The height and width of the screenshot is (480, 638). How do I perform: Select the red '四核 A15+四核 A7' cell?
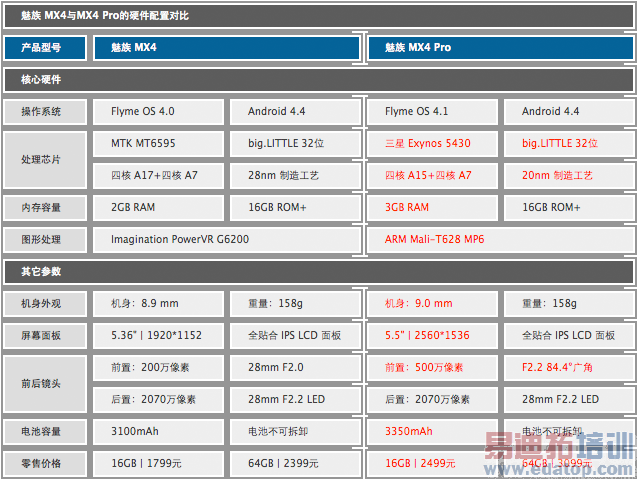click(432, 175)
